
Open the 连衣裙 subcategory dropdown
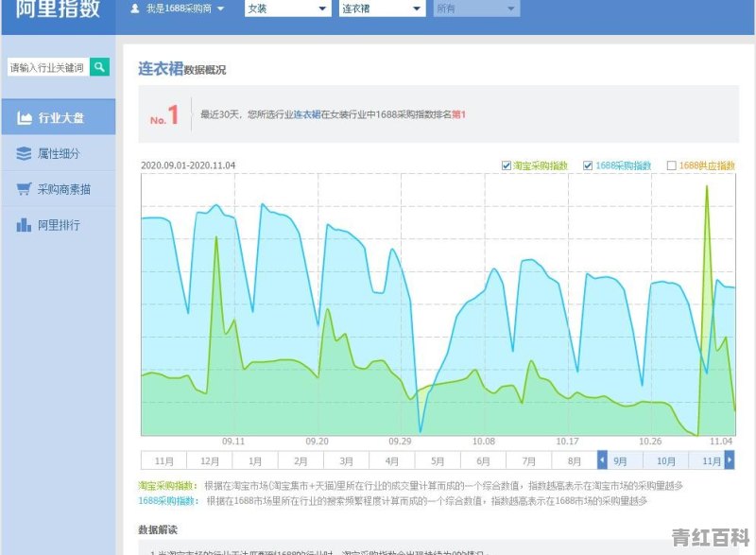click(382, 9)
